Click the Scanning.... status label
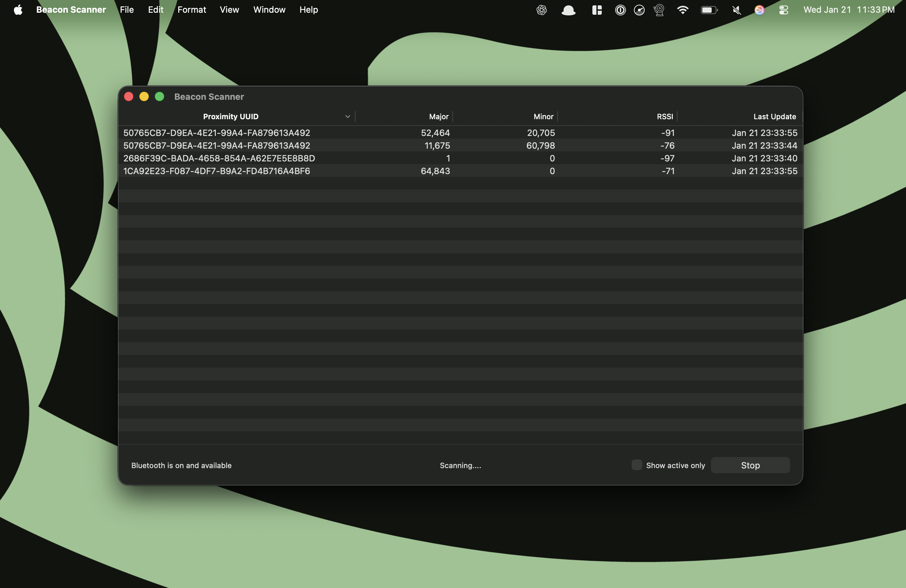The image size is (906, 588). 460,465
